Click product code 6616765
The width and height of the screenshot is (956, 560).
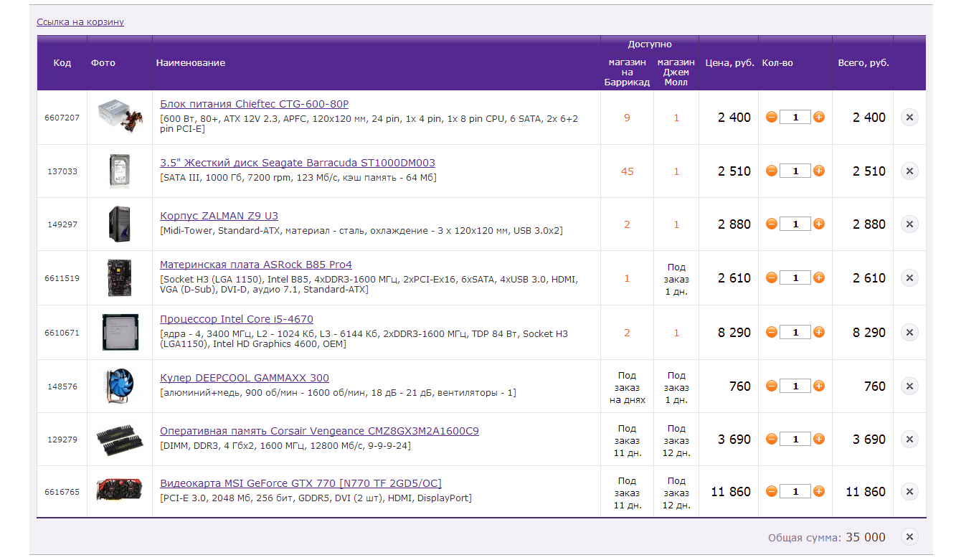tap(62, 492)
